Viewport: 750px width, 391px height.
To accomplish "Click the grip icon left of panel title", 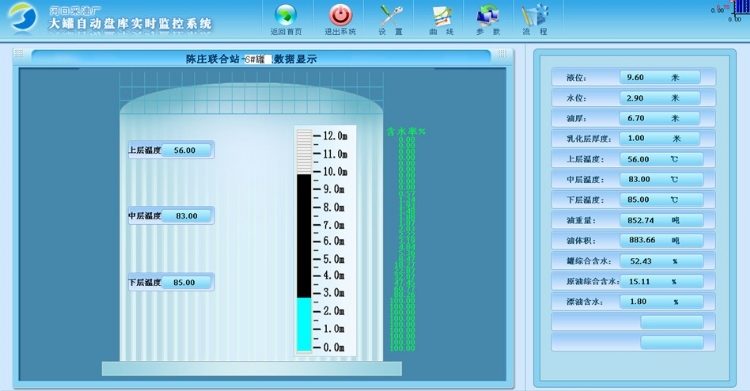I will coord(19,53).
